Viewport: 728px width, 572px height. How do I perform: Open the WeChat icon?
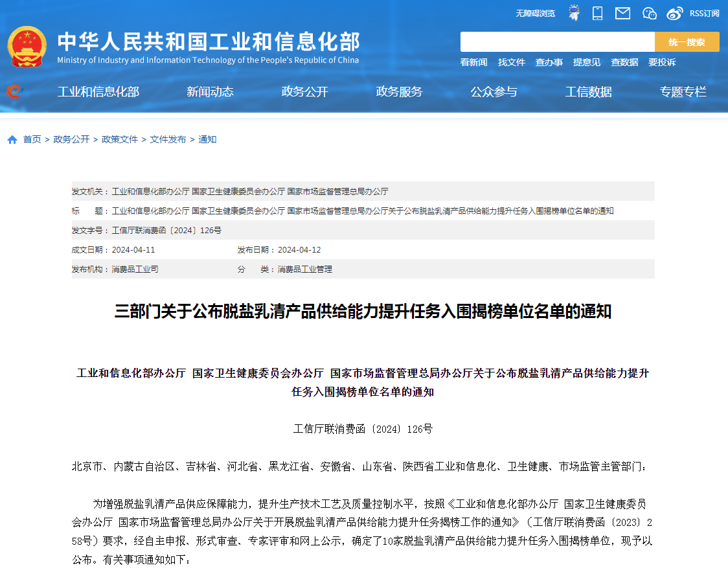[650, 13]
